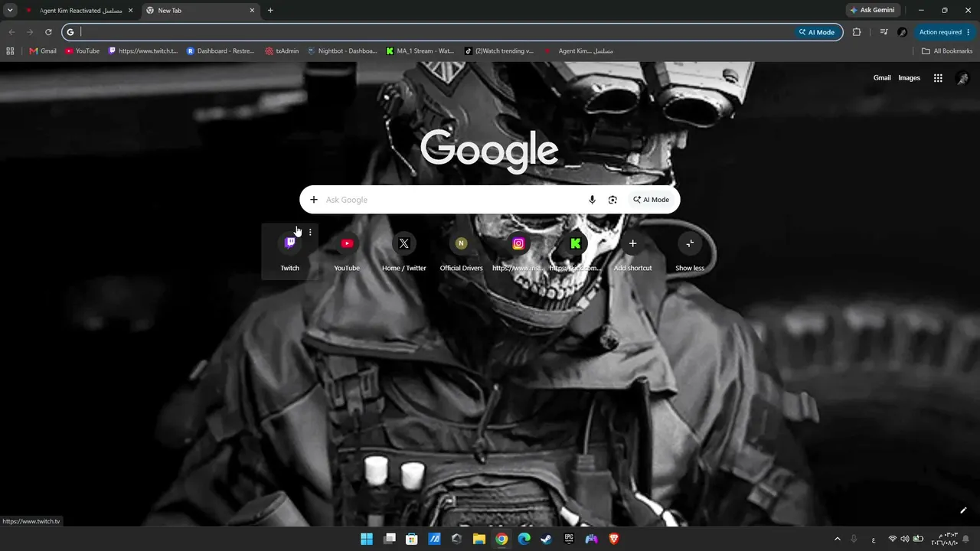This screenshot has width=980, height=551.
Task: Open the Instagram shortcut tile
Action: tap(518, 252)
